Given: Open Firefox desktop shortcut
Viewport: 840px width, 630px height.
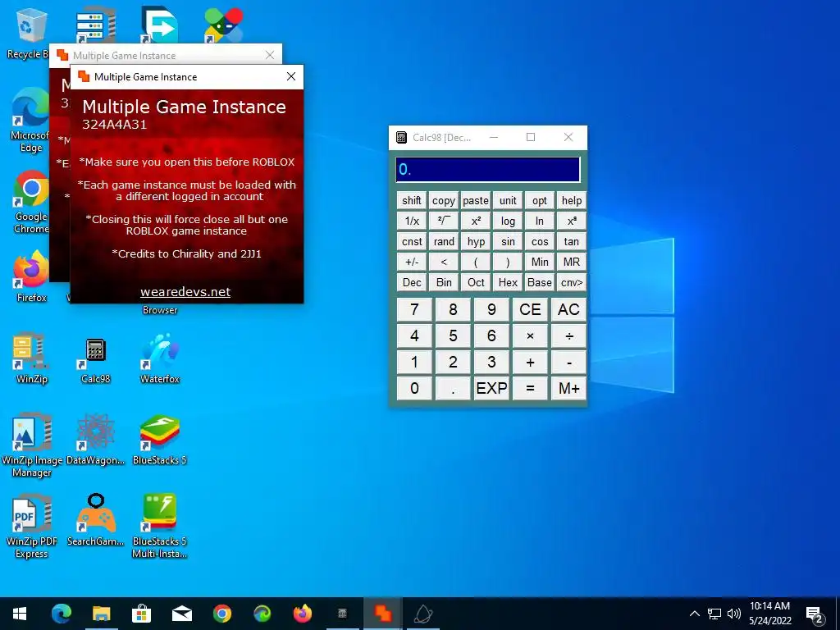Looking at the screenshot, I should tap(31, 277).
